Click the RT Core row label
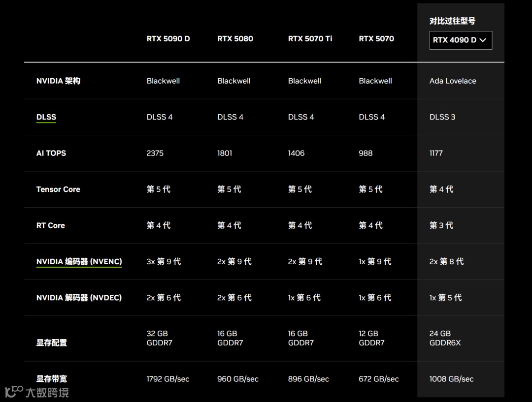 (51, 225)
